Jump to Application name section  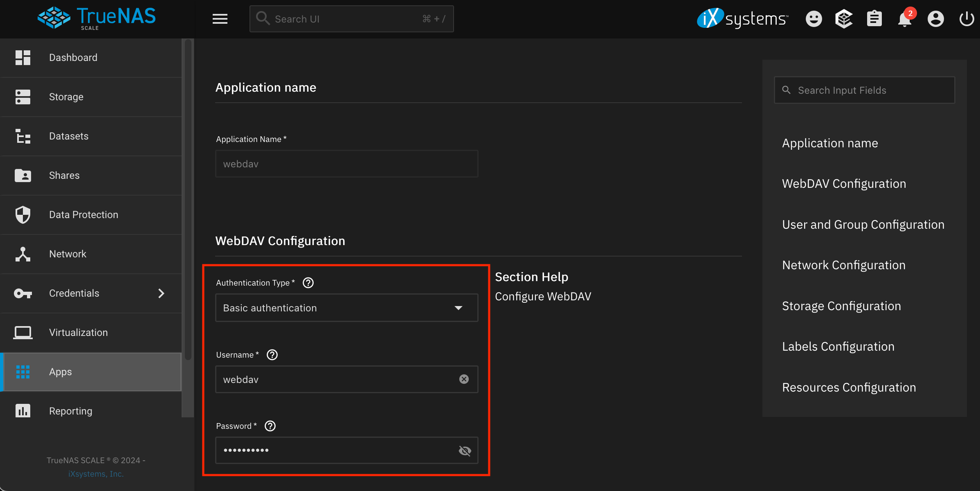pyautogui.click(x=830, y=143)
